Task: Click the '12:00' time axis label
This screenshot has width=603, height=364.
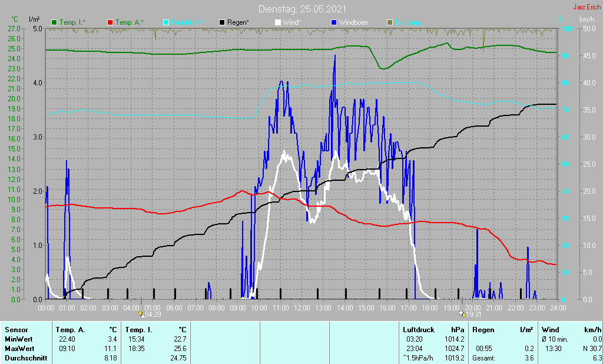Action: [x=302, y=308]
